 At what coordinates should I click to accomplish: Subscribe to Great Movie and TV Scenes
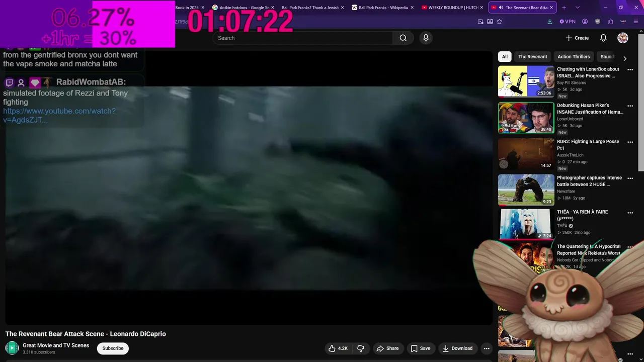[113, 348]
